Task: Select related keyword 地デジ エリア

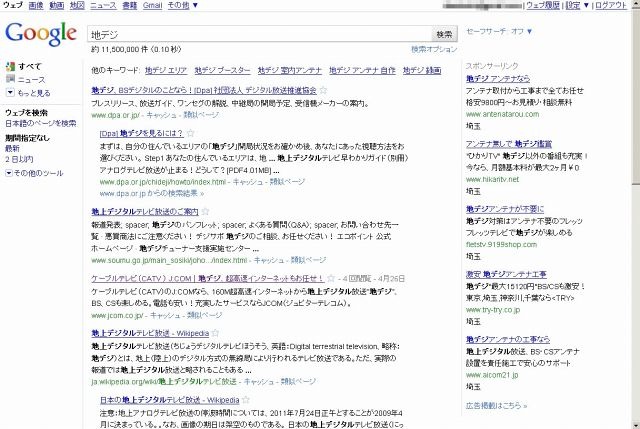Action: (x=166, y=70)
